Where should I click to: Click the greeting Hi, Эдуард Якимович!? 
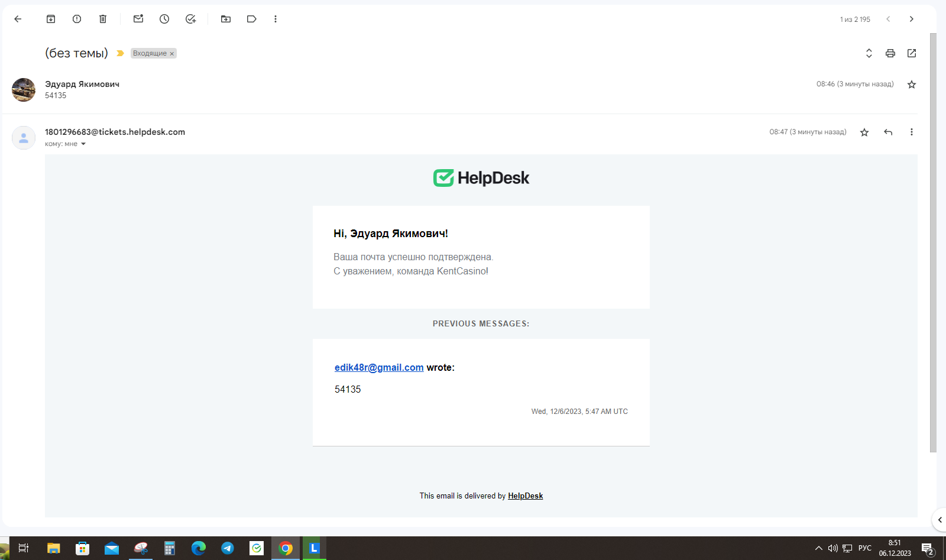pyautogui.click(x=391, y=234)
